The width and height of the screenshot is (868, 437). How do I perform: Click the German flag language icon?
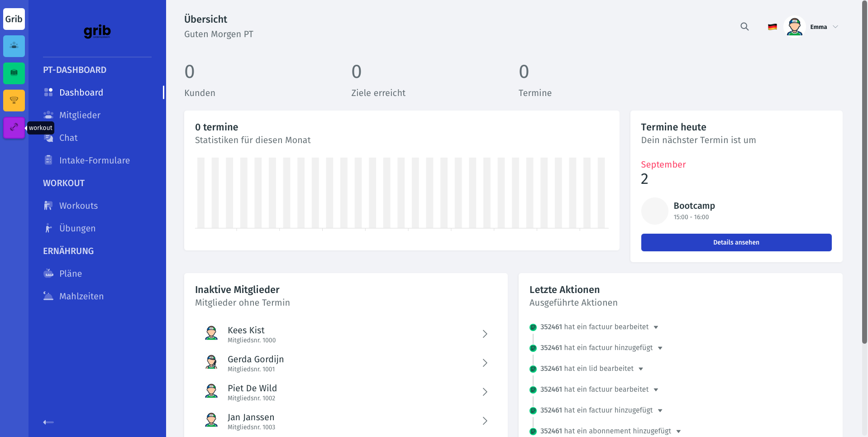[773, 27]
